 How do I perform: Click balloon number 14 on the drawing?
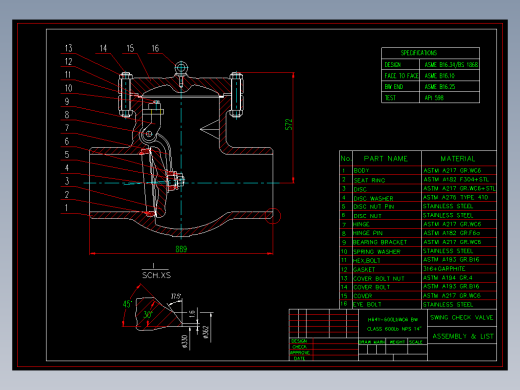pos(103,48)
